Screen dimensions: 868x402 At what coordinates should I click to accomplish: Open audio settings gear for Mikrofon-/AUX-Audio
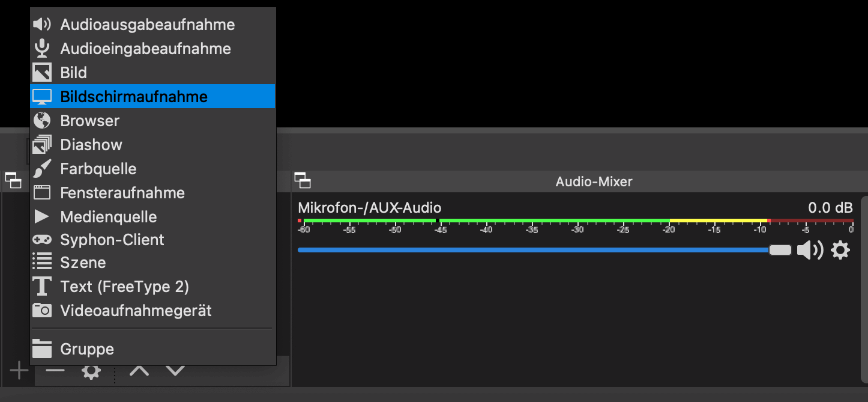click(840, 251)
